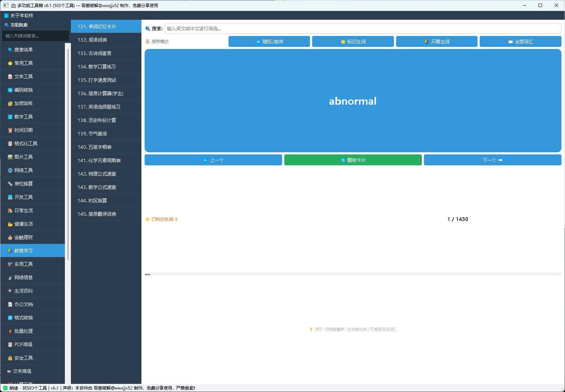Open 142. 物理公式速查
This screenshot has height=392, width=565.
tap(106, 174)
